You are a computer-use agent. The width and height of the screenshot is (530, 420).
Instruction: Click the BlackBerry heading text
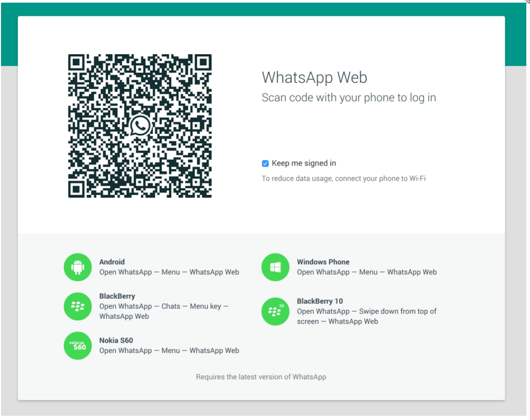pos(117,296)
